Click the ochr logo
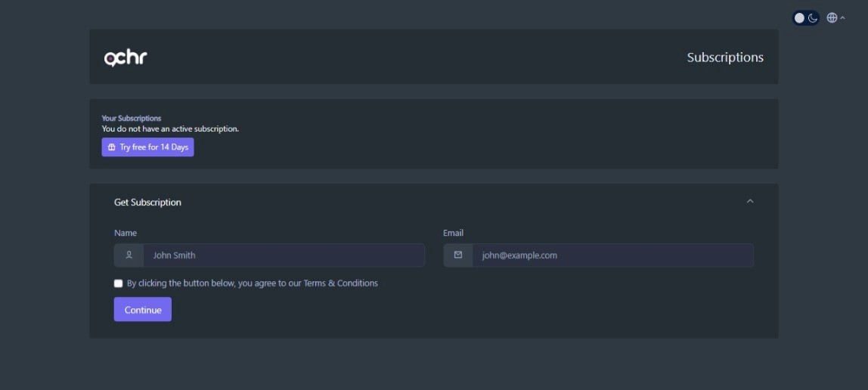Image resolution: width=868 pixels, height=390 pixels. (126, 57)
